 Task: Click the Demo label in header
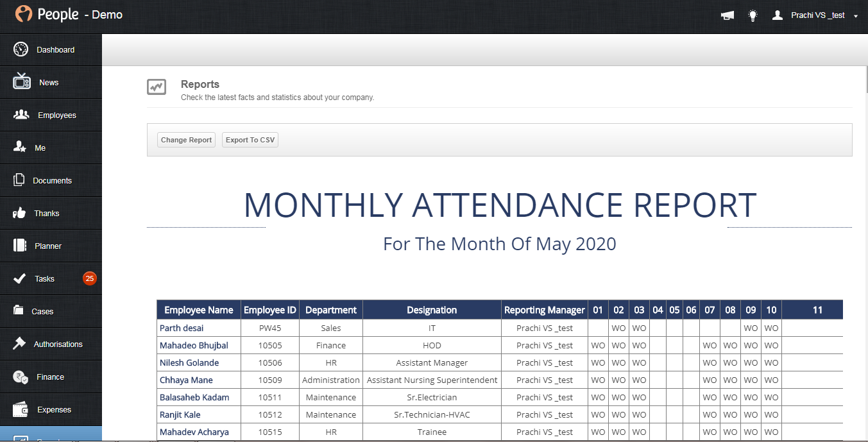[107, 14]
